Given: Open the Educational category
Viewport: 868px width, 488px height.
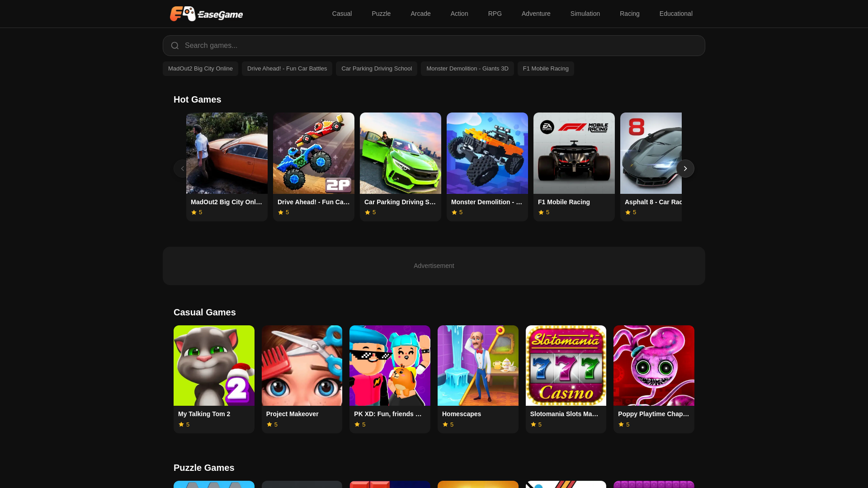Looking at the screenshot, I should (676, 14).
